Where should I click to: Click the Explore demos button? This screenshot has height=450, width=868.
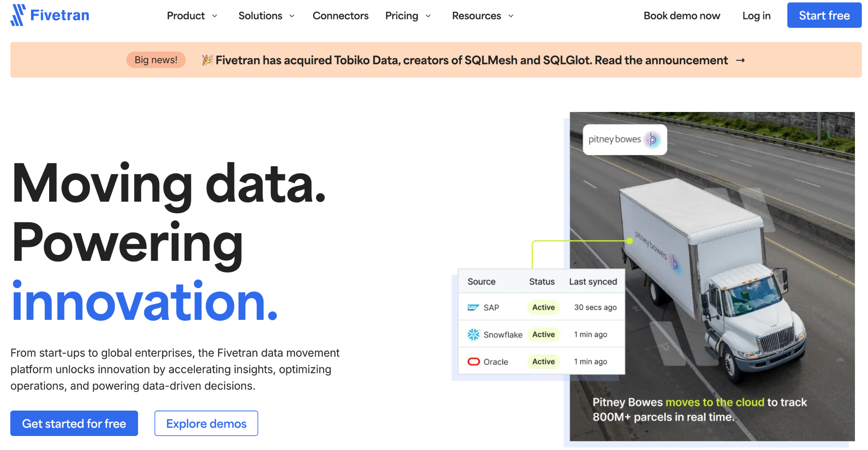click(x=206, y=423)
